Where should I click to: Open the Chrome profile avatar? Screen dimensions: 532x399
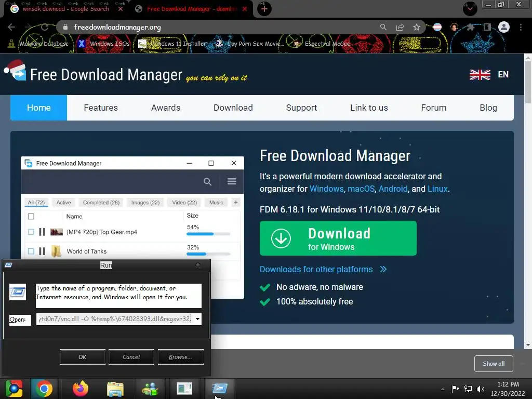click(x=504, y=27)
